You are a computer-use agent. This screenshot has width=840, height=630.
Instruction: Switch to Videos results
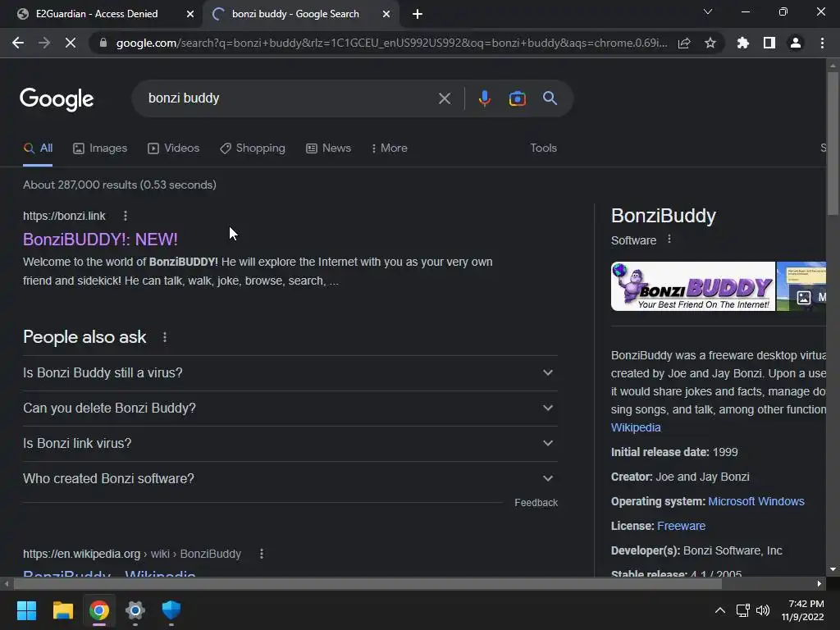pyautogui.click(x=174, y=148)
